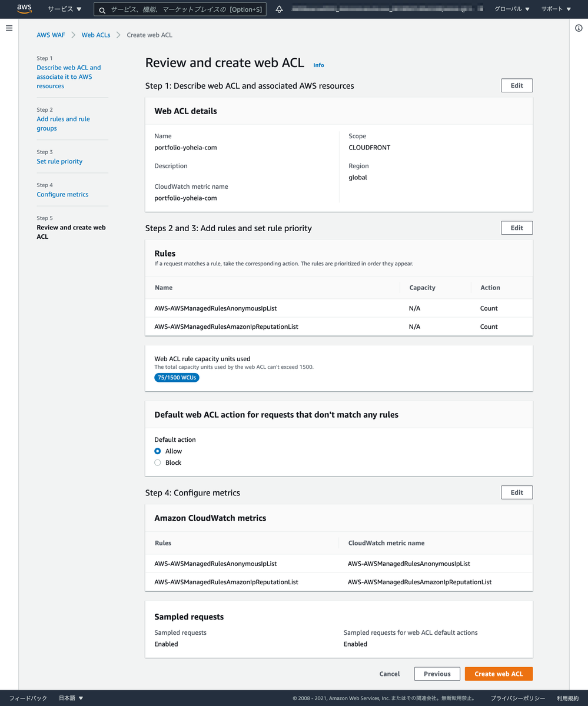Screen dimensions: 588x706
Task: Click the Previous button
Action: (x=437, y=674)
